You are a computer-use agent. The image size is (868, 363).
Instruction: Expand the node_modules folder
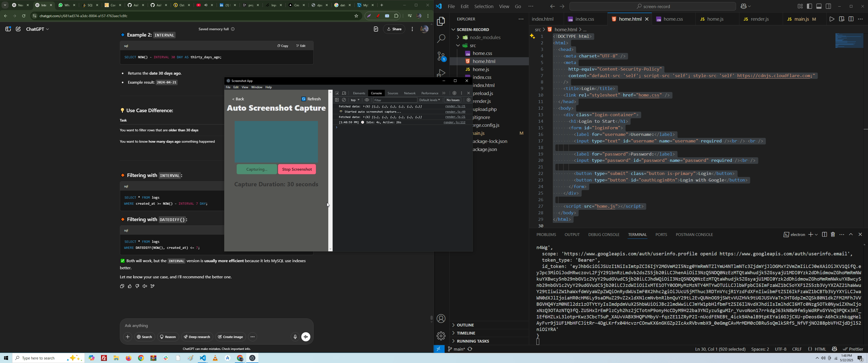(x=481, y=37)
